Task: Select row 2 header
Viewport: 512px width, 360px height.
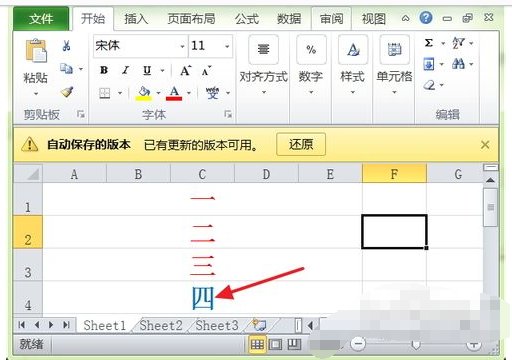Action: (x=28, y=232)
